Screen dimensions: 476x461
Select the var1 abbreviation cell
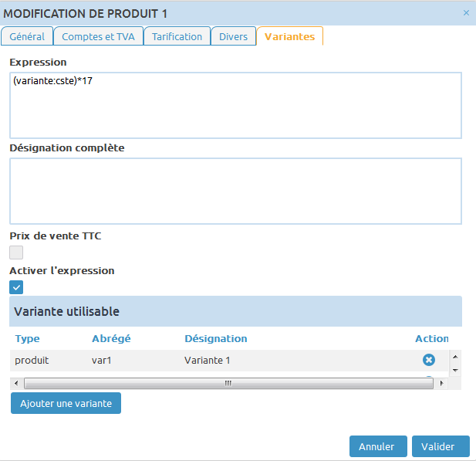103,361
